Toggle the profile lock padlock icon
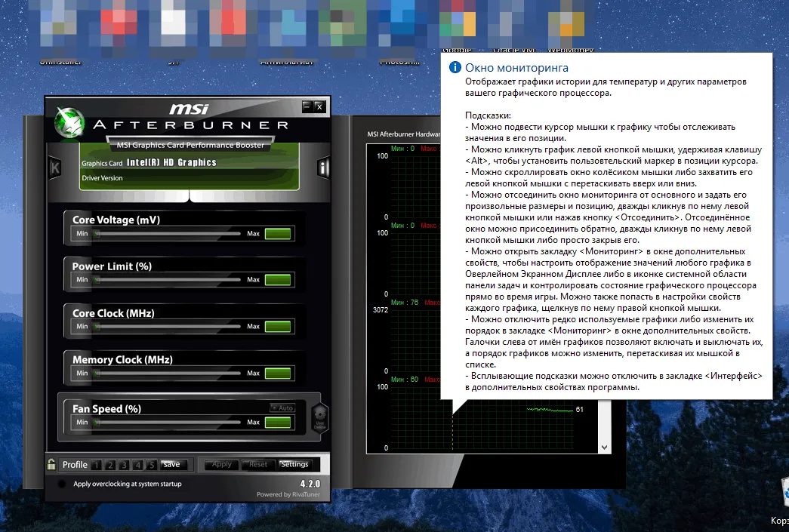The image size is (789, 532). click(x=51, y=464)
